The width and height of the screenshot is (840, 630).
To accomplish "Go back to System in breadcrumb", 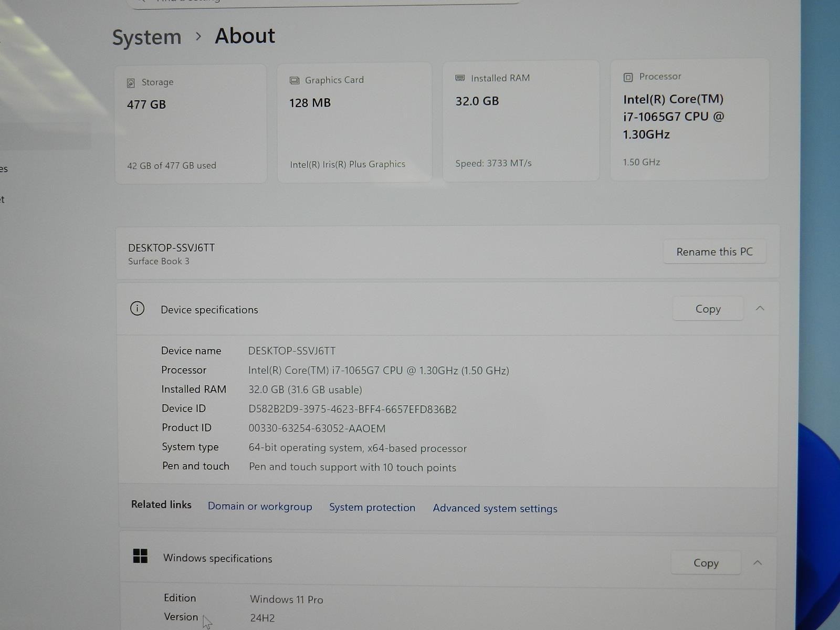I will [x=146, y=37].
